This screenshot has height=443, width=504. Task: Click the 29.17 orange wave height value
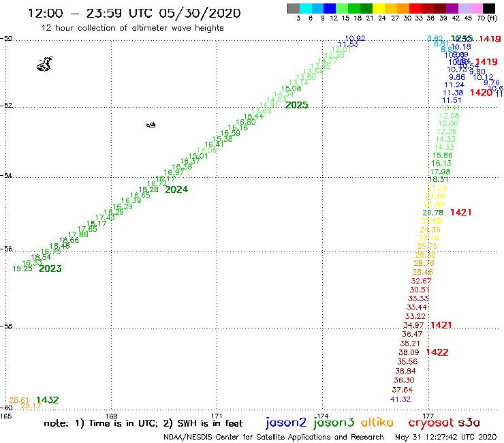[31, 406]
